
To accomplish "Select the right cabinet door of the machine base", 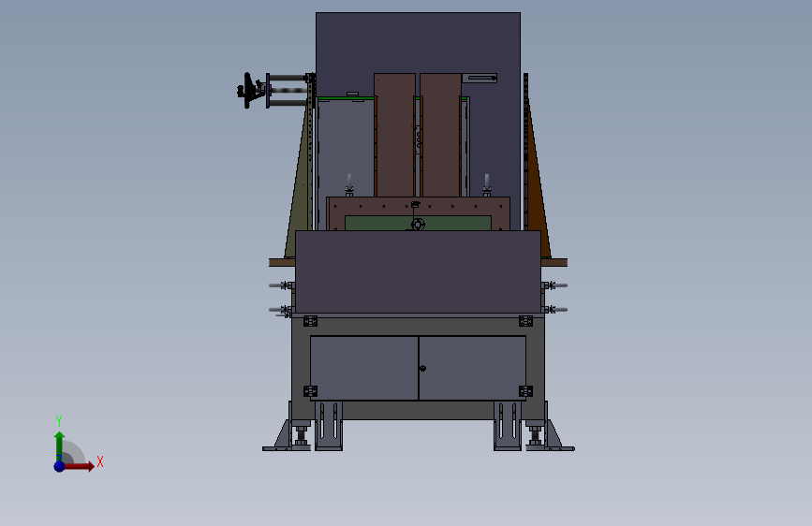I will click(x=472, y=368).
